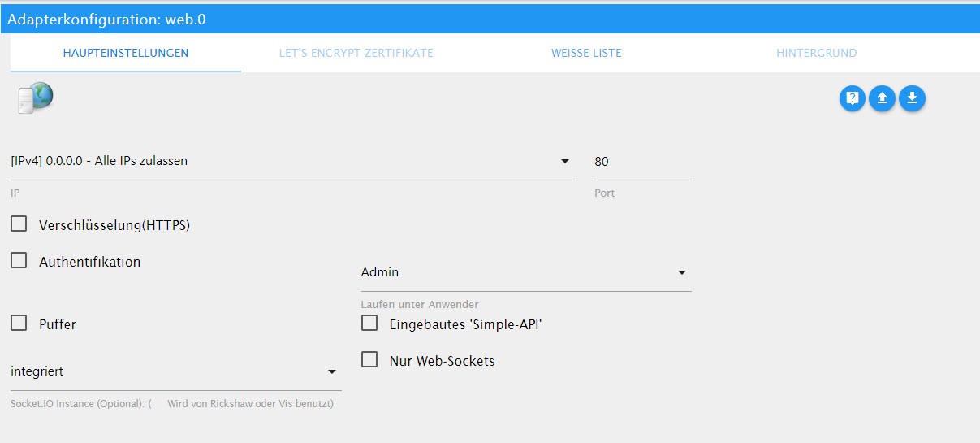Click the Port input field
980x443 pixels.
coord(642,161)
